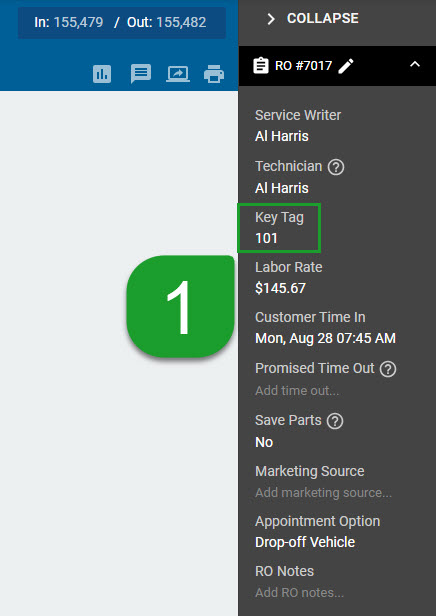Change Technician Al Harris
The image size is (436, 616).
tap(282, 188)
